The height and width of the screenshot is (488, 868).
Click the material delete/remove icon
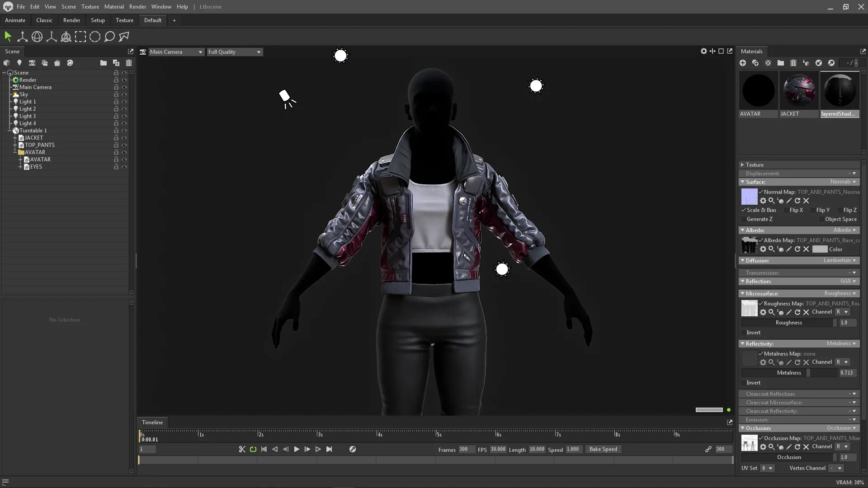click(x=793, y=62)
